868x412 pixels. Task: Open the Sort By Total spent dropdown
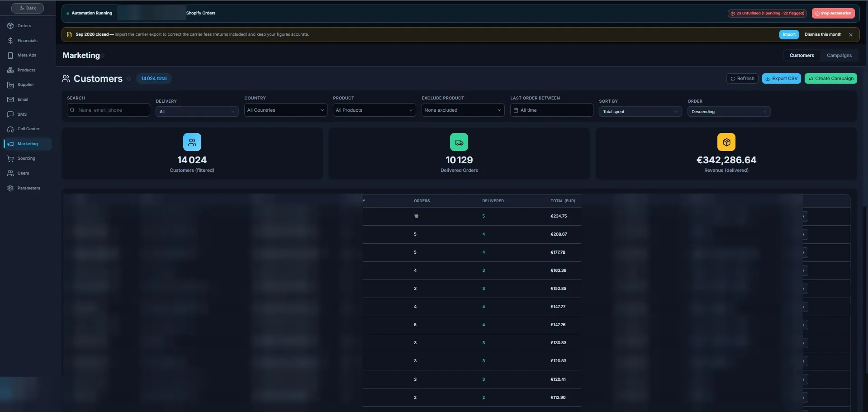(x=640, y=112)
